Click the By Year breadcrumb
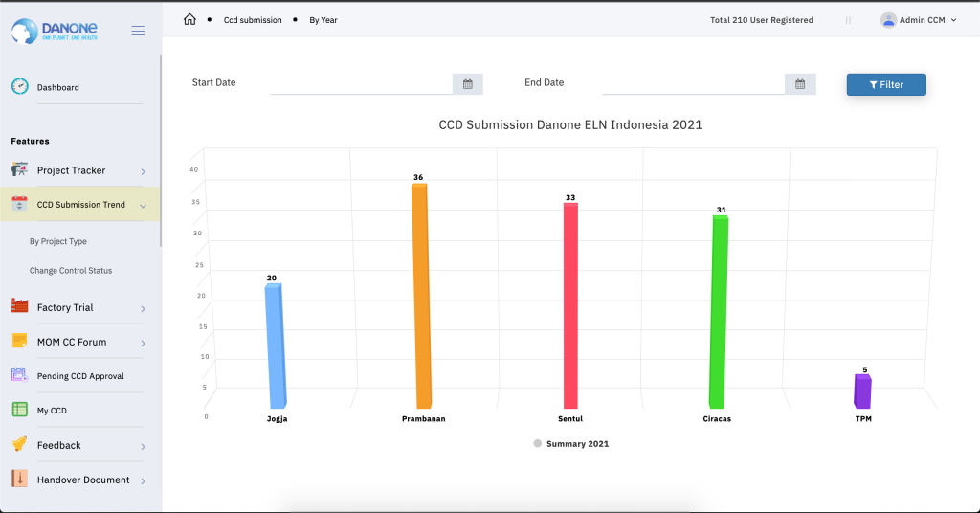This screenshot has height=513, width=980. pos(323,20)
